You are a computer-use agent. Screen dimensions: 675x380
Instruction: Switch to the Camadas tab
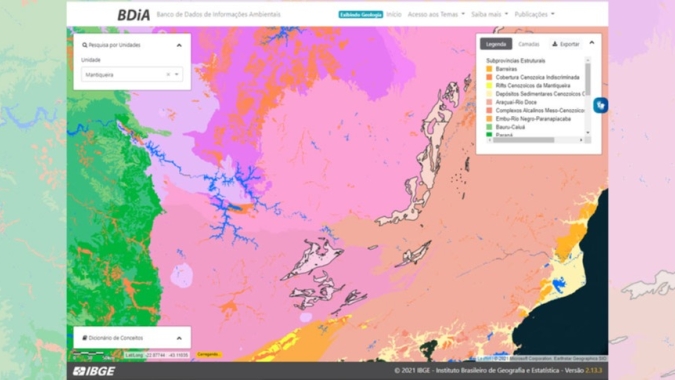[529, 44]
